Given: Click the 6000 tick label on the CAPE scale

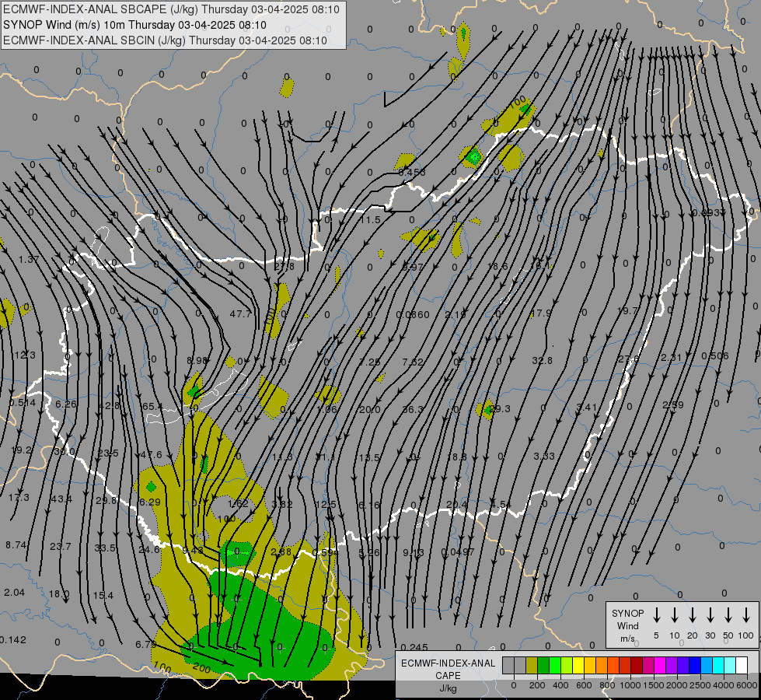Looking at the screenshot, I should [x=747, y=685].
